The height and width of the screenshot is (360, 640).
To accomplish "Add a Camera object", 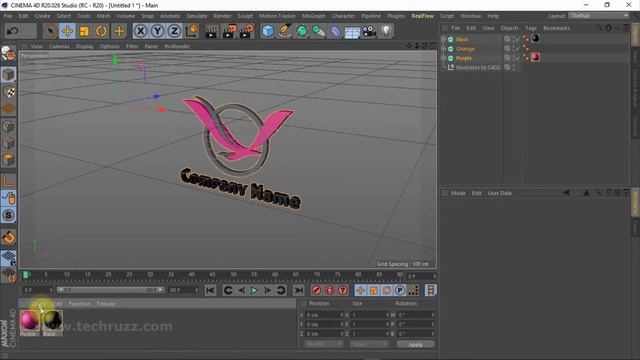I will pyautogui.click(x=369, y=31).
